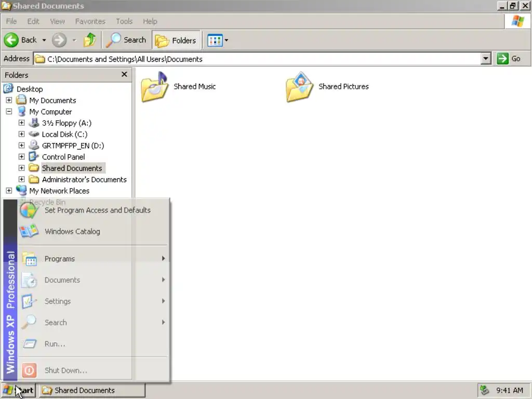The width and height of the screenshot is (532, 399).
Task: Expand GRTMPFPP_EN (D:) node
Action: [21, 145]
